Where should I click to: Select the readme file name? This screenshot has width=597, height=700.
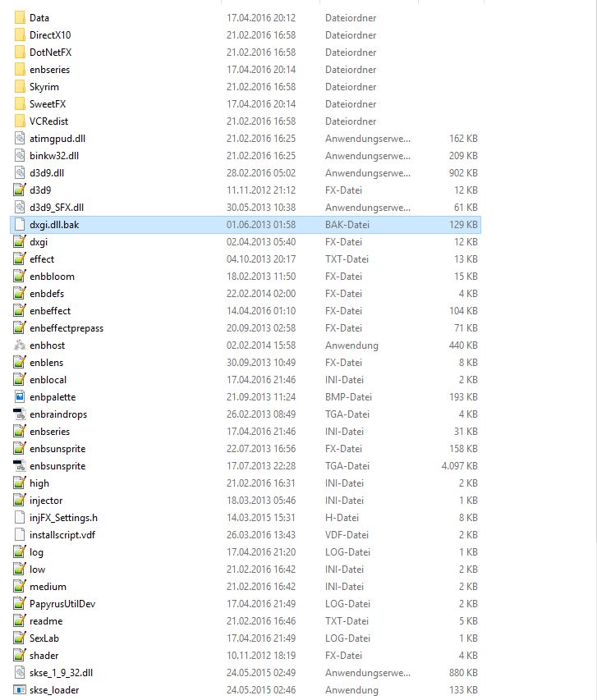46,621
